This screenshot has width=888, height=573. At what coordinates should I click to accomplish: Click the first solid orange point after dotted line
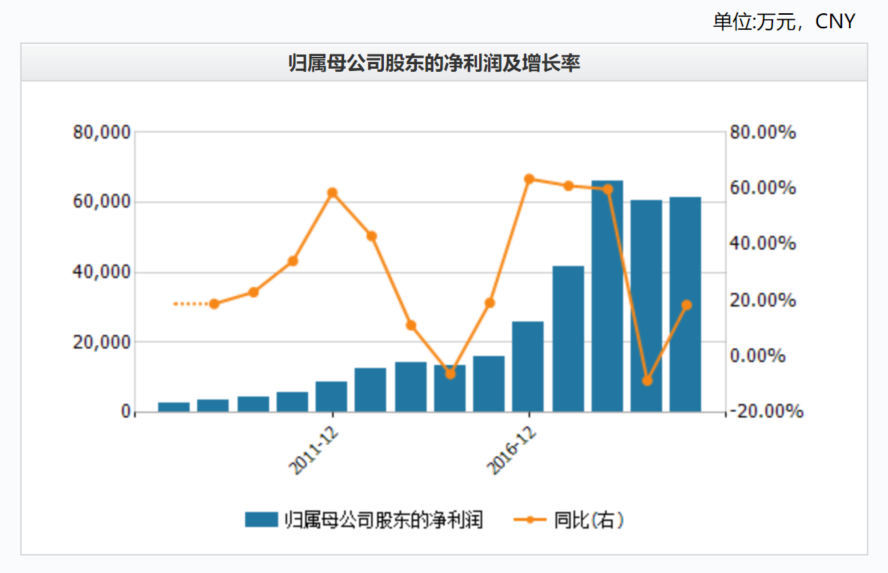[214, 304]
